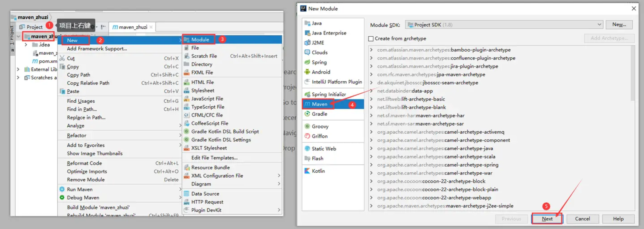Click the Cut scissors icon
Image resolution: width=644 pixels, height=229 pixels.
tap(62, 58)
